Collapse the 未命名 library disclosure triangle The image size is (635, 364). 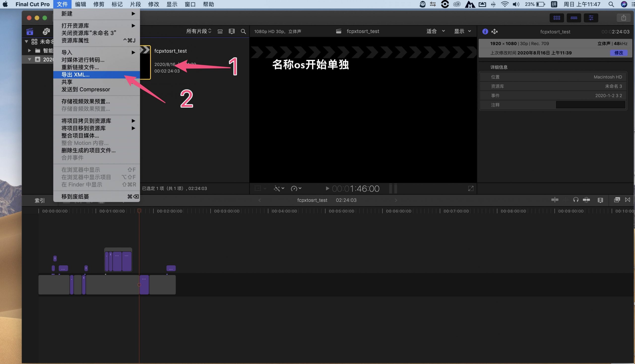[27, 41]
